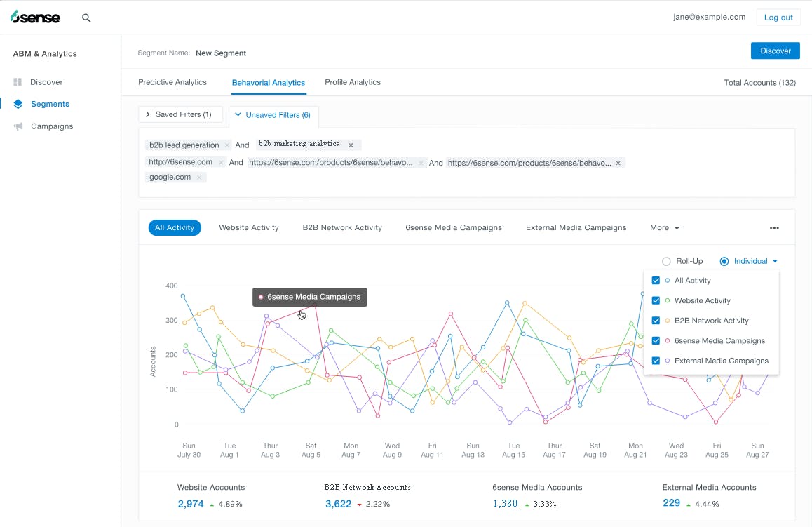This screenshot has width=812, height=527.
Task: Click the 6sense logo
Action: 35,18
